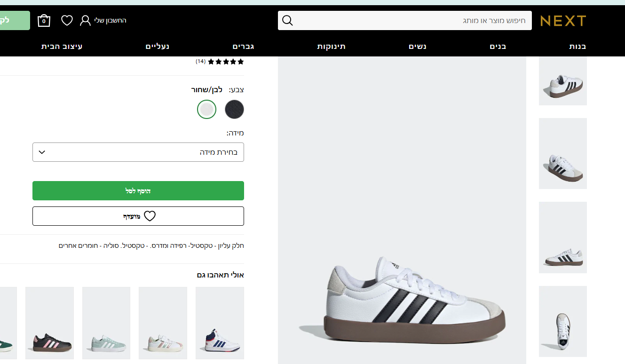Open the נעליים (shoes) menu

[x=158, y=47]
